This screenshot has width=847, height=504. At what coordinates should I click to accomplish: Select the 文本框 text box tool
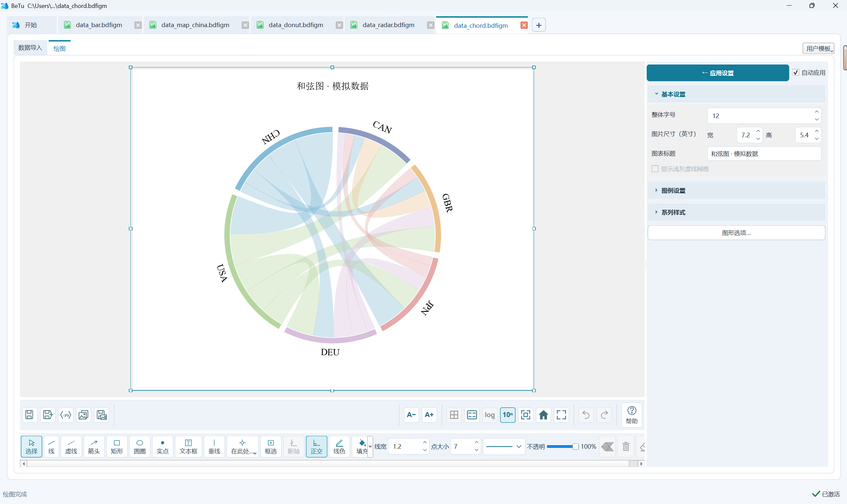tap(188, 446)
